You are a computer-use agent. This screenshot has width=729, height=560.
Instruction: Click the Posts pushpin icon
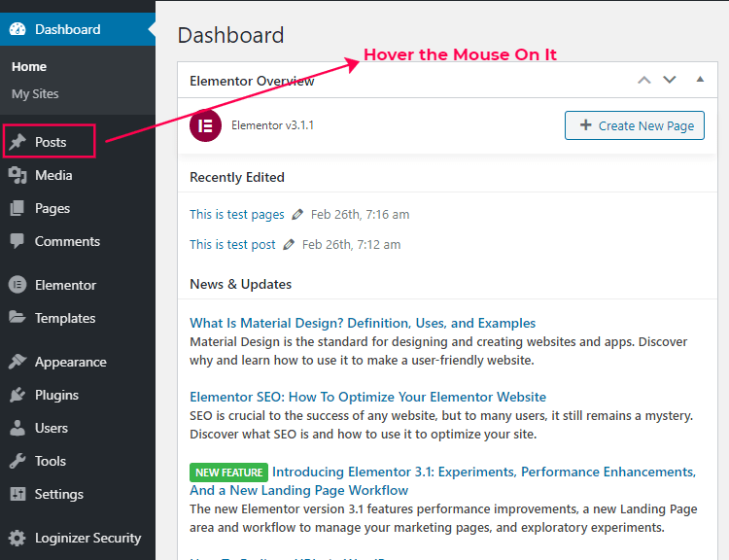(17, 142)
